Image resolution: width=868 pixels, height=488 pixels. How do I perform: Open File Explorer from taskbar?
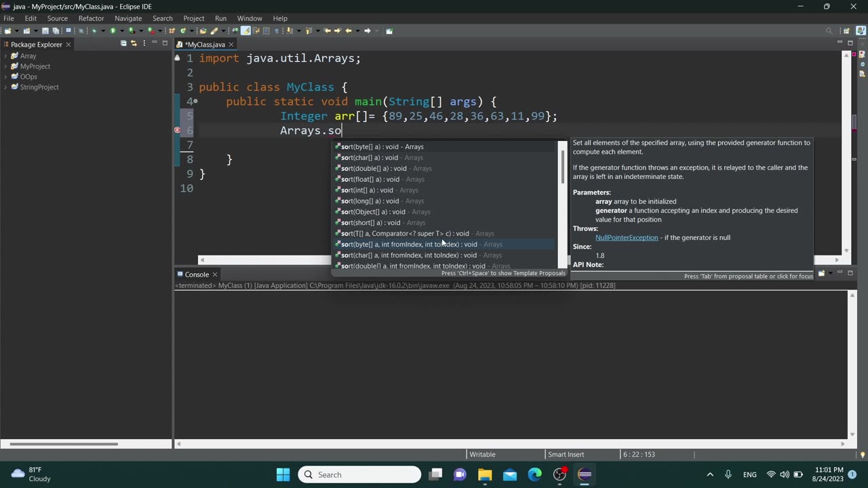pos(485,474)
